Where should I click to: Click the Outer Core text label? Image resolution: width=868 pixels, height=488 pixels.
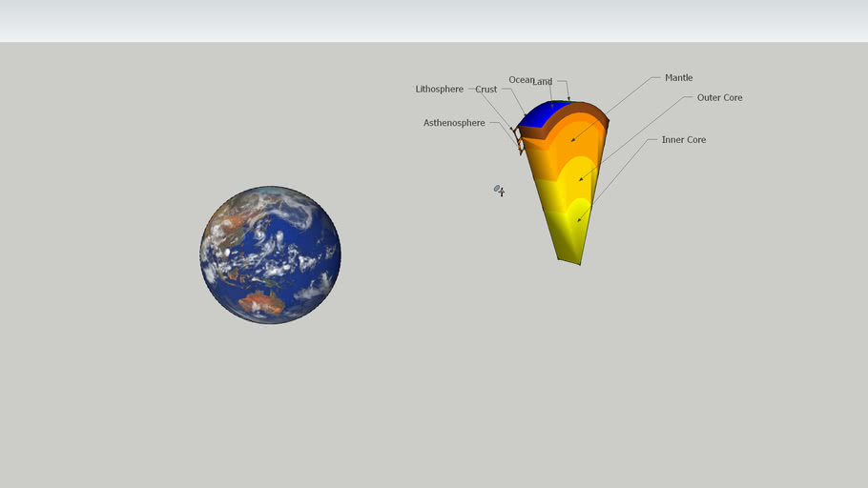[719, 98]
